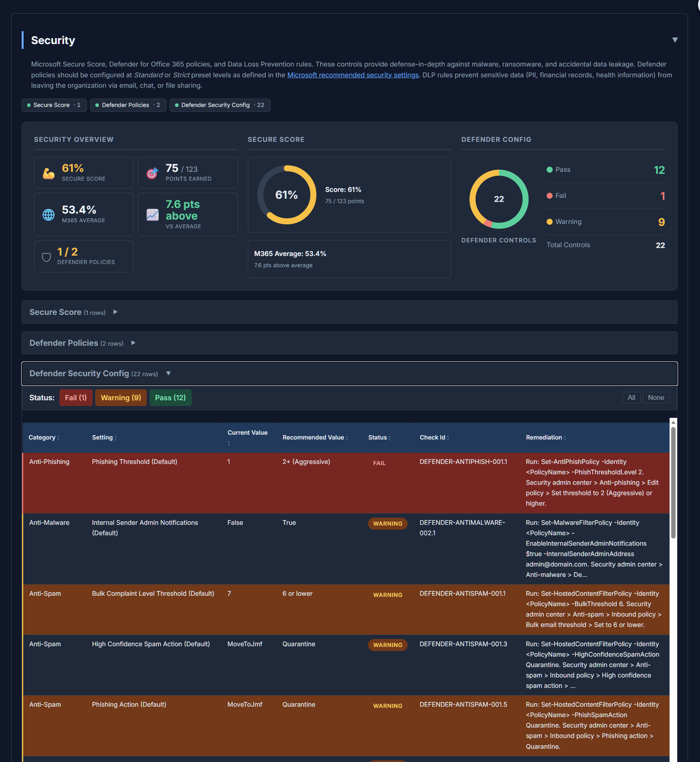700x762 pixels.
Task: Select the Secure Score chip
Action: [54, 105]
